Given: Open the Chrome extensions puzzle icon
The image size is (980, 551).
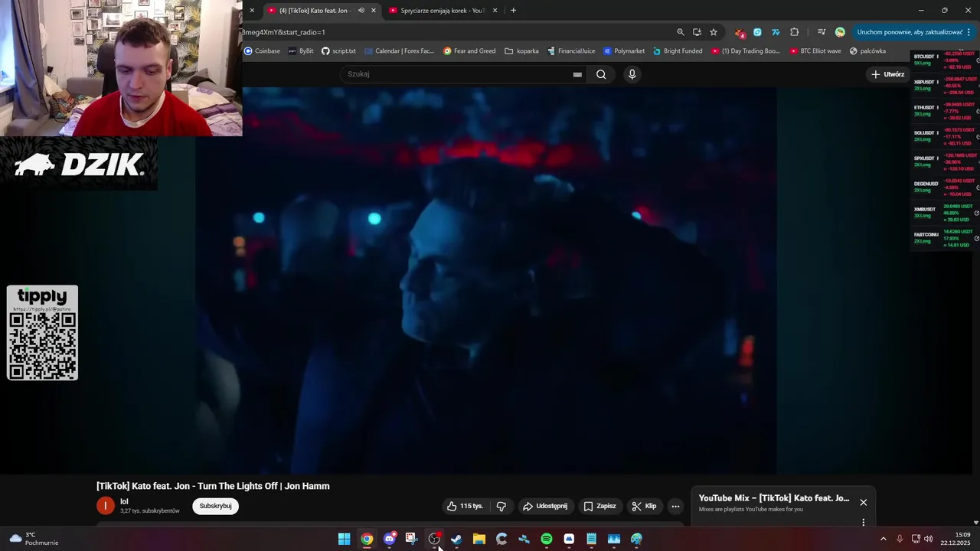Looking at the screenshot, I should (x=794, y=32).
